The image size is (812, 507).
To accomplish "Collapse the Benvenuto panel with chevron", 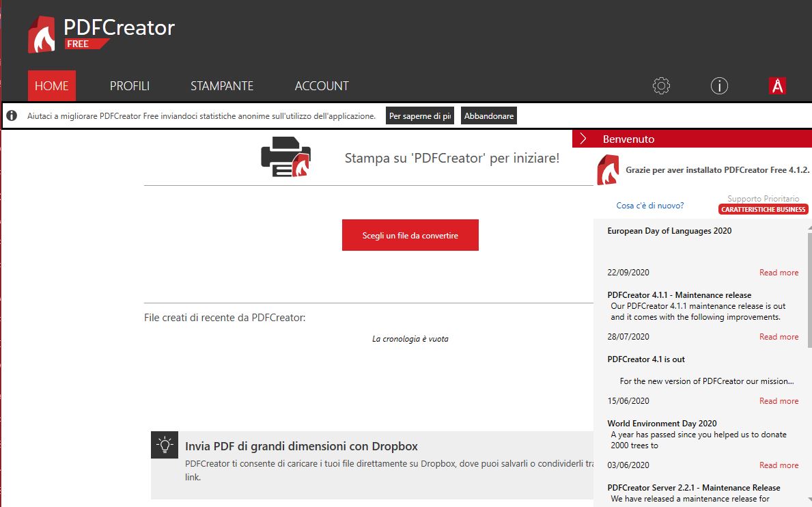I will pyautogui.click(x=583, y=139).
